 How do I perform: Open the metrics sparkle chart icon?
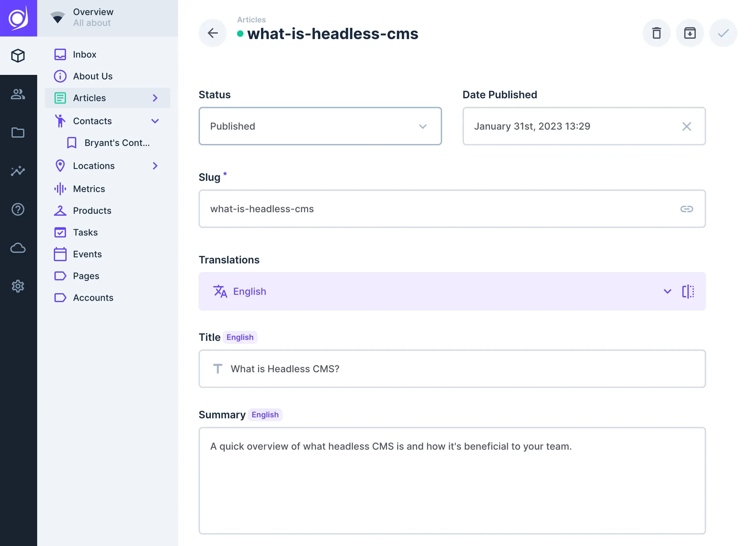(18, 171)
